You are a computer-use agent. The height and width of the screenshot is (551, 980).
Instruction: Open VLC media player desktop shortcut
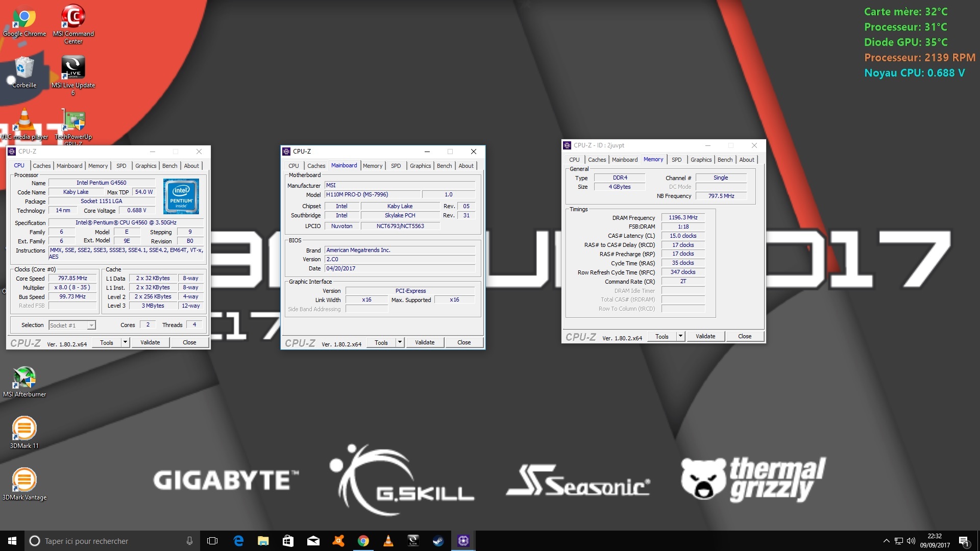click(24, 124)
